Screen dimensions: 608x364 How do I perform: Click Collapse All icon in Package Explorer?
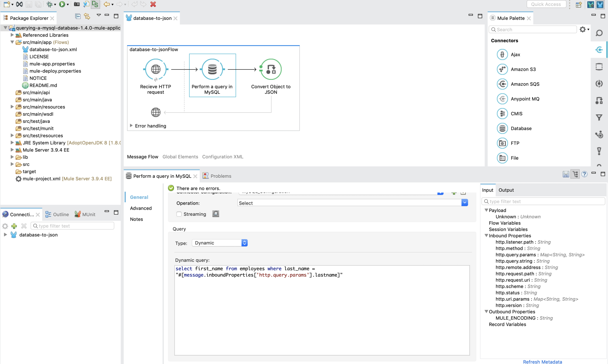(x=78, y=16)
